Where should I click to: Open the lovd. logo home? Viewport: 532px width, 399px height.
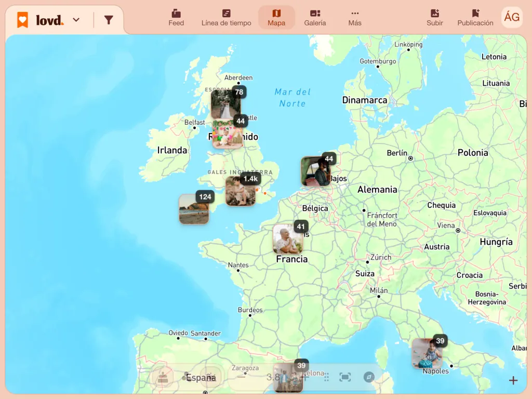point(40,20)
